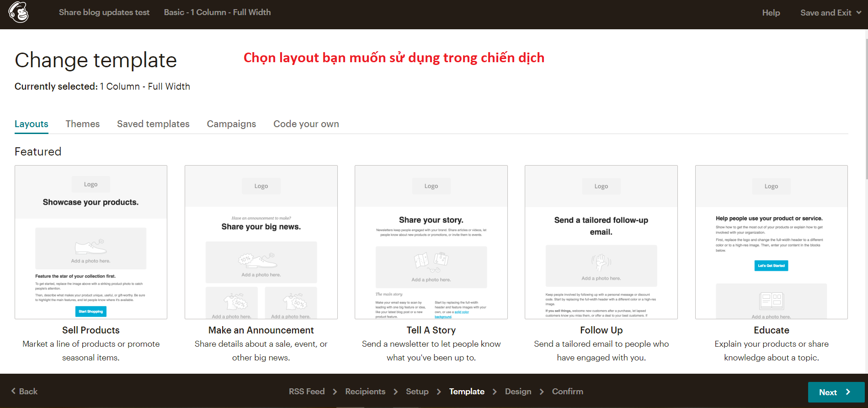Pick the Make an Announcement template thumbnail
The width and height of the screenshot is (868, 408).
click(261, 242)
